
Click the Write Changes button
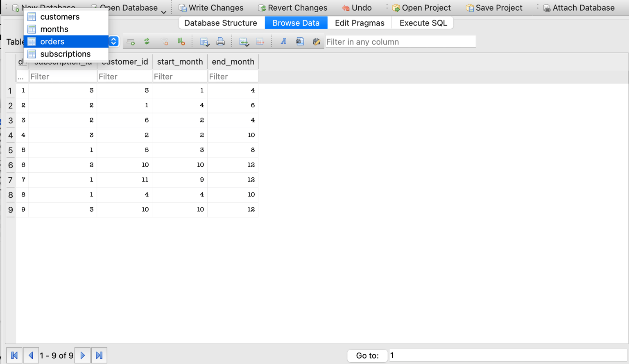point(211,8)
